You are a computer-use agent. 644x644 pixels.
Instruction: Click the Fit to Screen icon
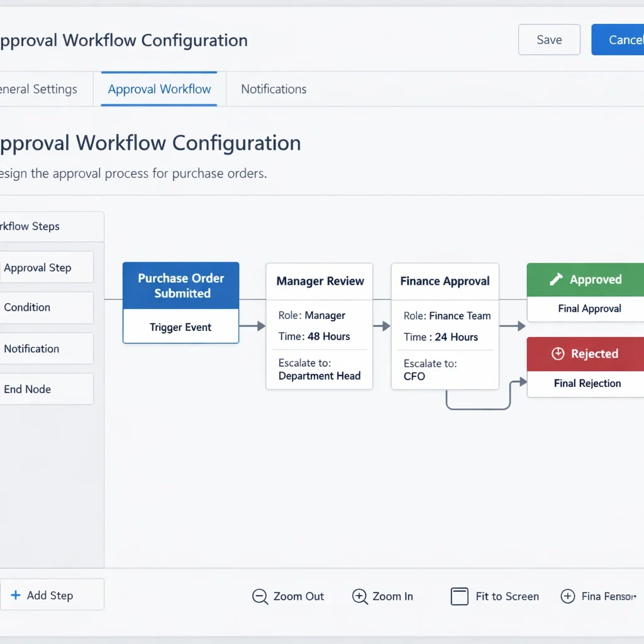460,596
